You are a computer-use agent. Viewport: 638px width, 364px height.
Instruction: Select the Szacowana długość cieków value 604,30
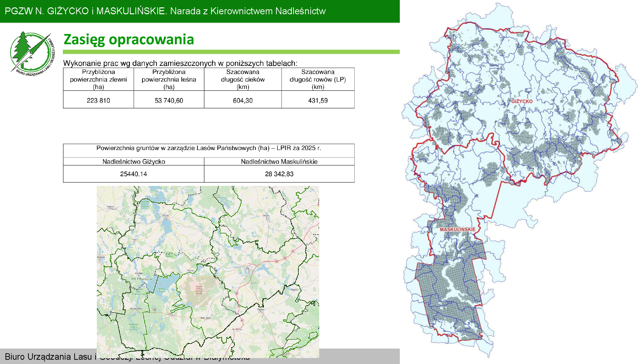242,101
